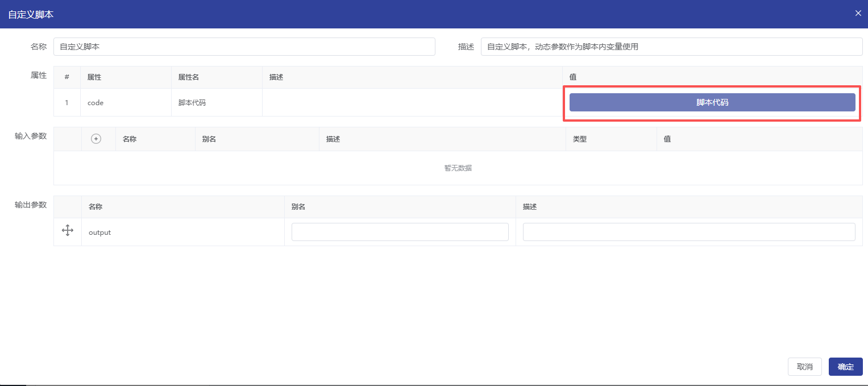
Task: Click the 脚本代码 attribute name cell text
Action: (x=192, y=103)
